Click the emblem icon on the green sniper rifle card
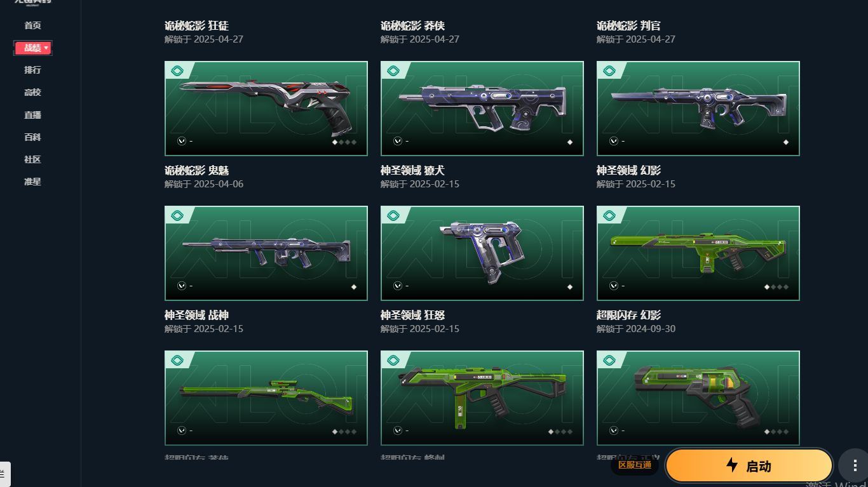The image size is (868, 487). pyautogui.click(x=177, y=361)
